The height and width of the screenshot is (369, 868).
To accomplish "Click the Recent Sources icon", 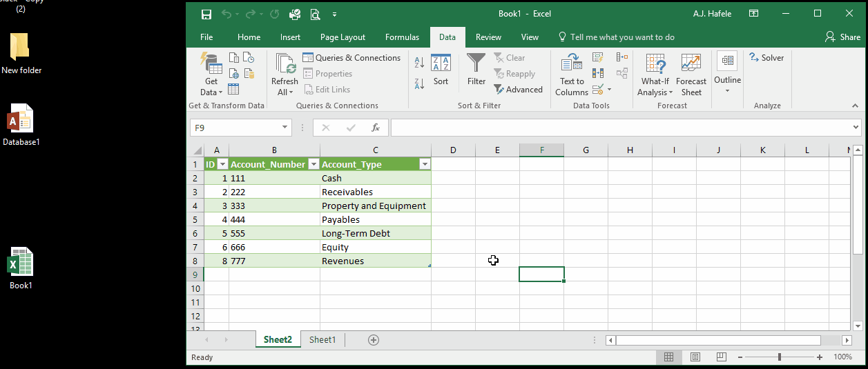I will [248, 58].
